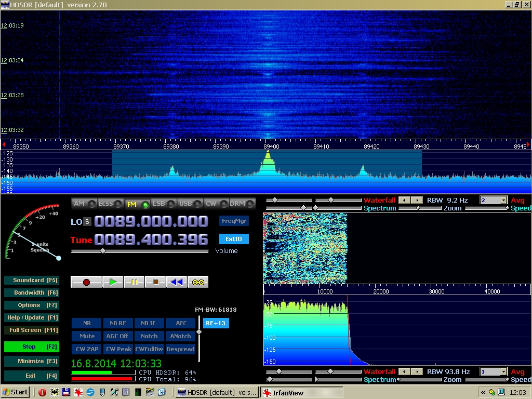Select FM demodulation mode

(137, 204)
